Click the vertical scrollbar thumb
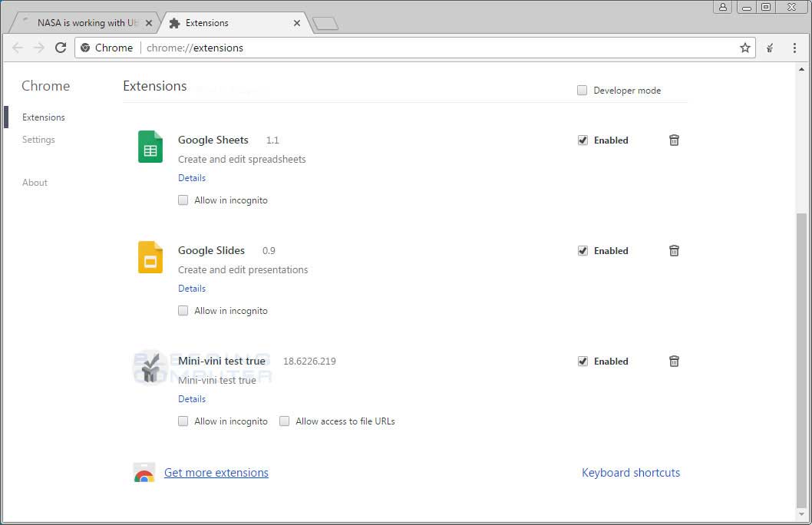The image size is (812, 525). coord(801,361)
